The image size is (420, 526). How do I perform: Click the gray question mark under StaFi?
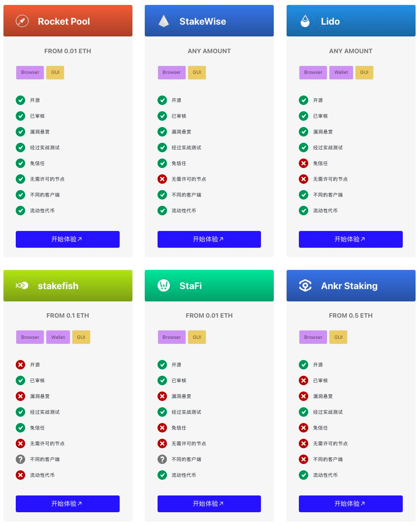point(162,459)
